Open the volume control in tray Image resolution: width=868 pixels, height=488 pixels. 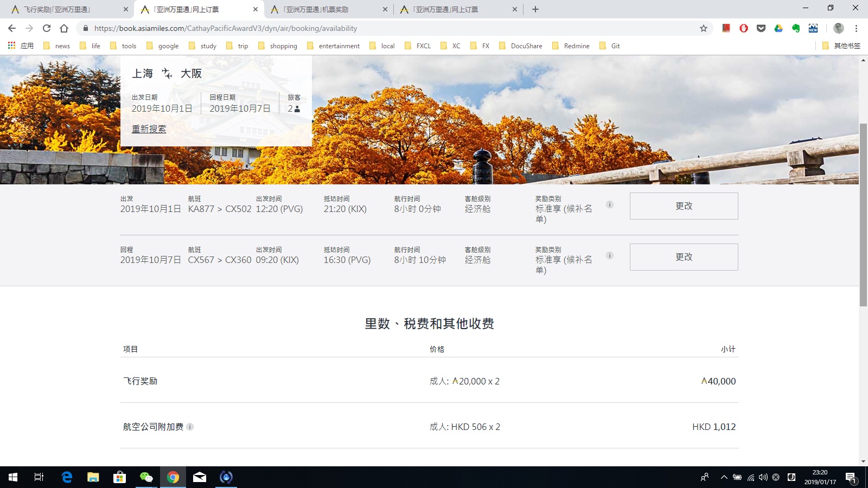tap(763, 477)
